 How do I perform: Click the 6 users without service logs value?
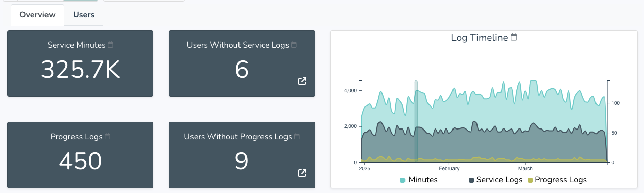(242, 70)
